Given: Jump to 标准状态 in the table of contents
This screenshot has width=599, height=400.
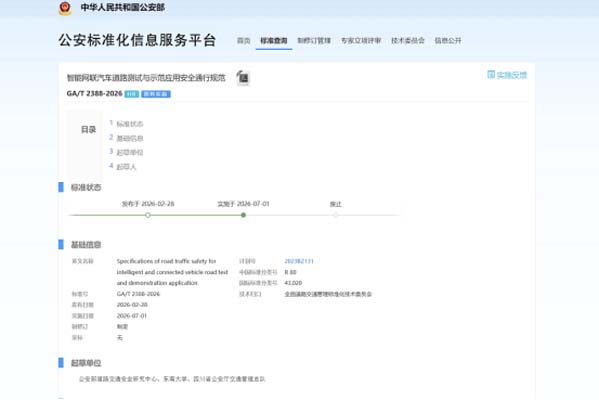Looking at the screenshot, I should coord(130,124).
